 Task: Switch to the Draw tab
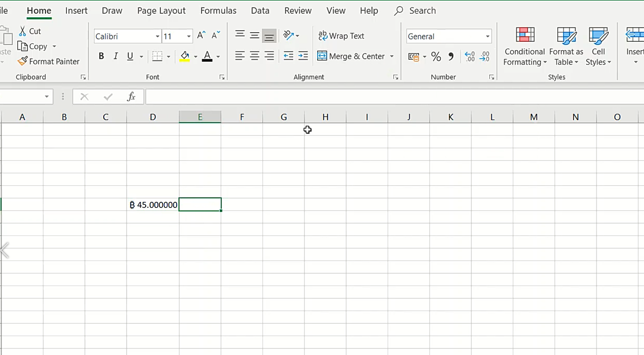click(x=112, y=11)
